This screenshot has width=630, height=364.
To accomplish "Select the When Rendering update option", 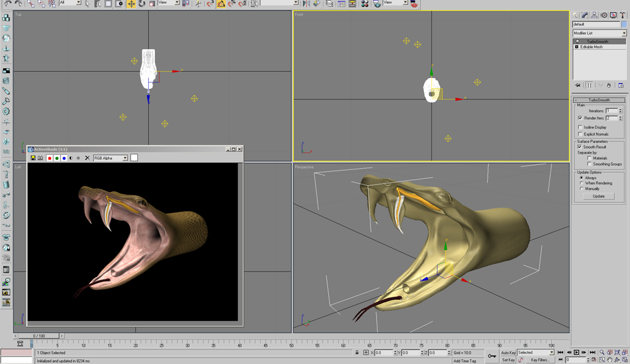I will 582,183.
